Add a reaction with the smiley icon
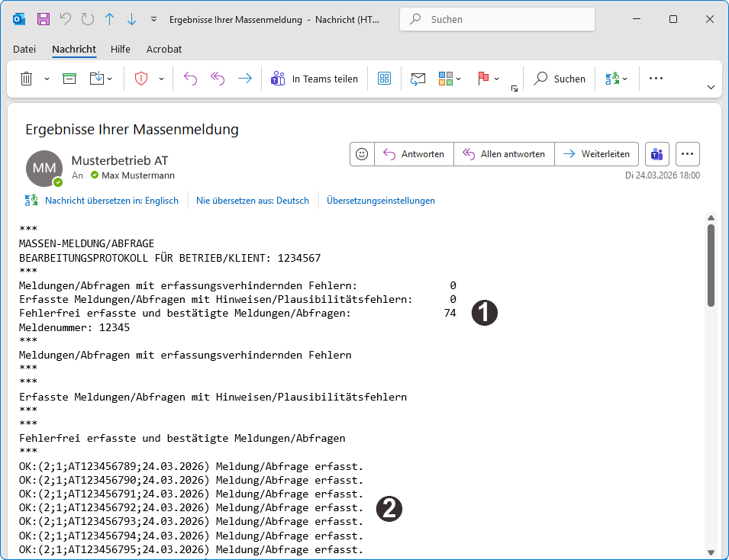The image size is (729, 560). click(361, 153)
